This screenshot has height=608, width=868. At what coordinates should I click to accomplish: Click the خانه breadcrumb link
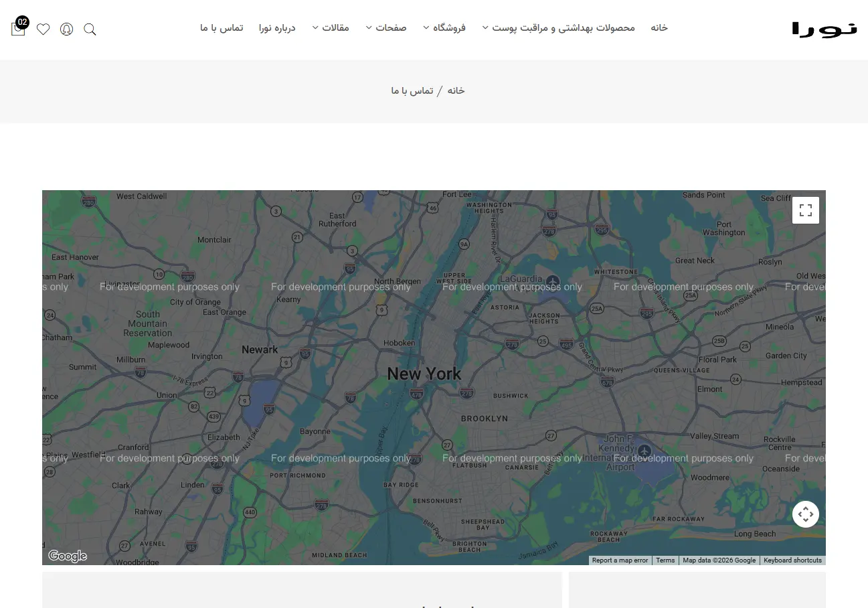(x=456, y=90)
